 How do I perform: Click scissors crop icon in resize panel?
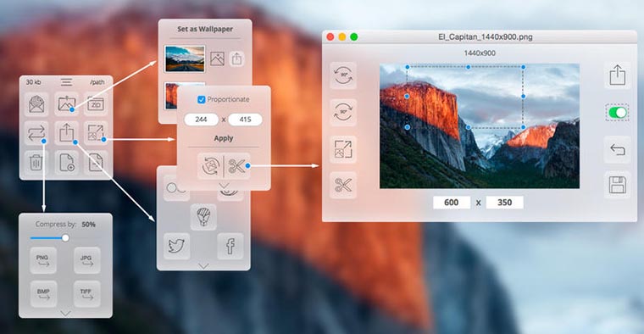[x=236, y=166]
